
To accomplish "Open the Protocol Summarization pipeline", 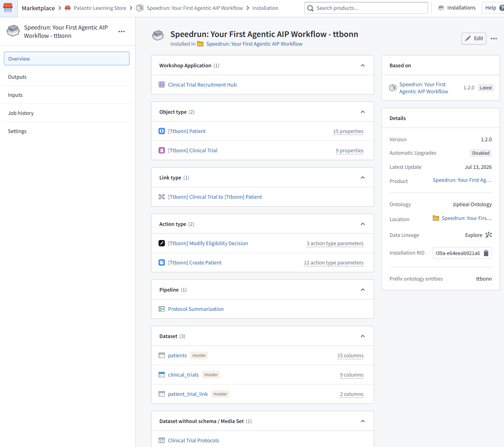I will (196, 309).
